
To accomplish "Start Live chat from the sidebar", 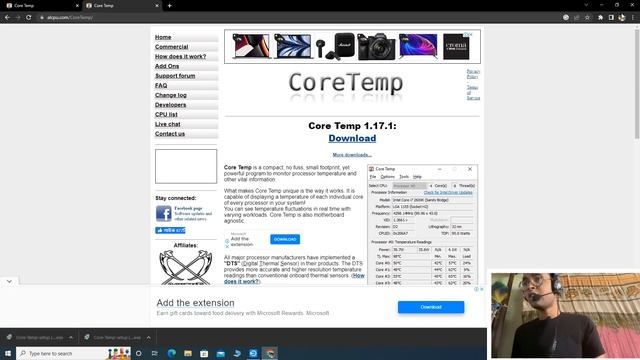I will coord(168,124).
